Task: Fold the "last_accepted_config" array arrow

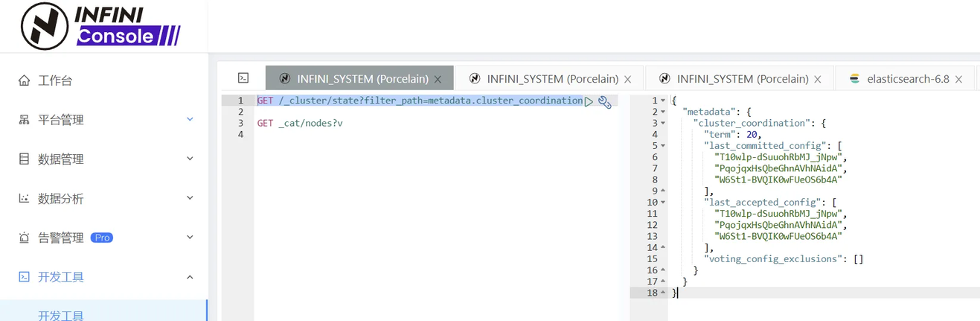Action: 663,203
